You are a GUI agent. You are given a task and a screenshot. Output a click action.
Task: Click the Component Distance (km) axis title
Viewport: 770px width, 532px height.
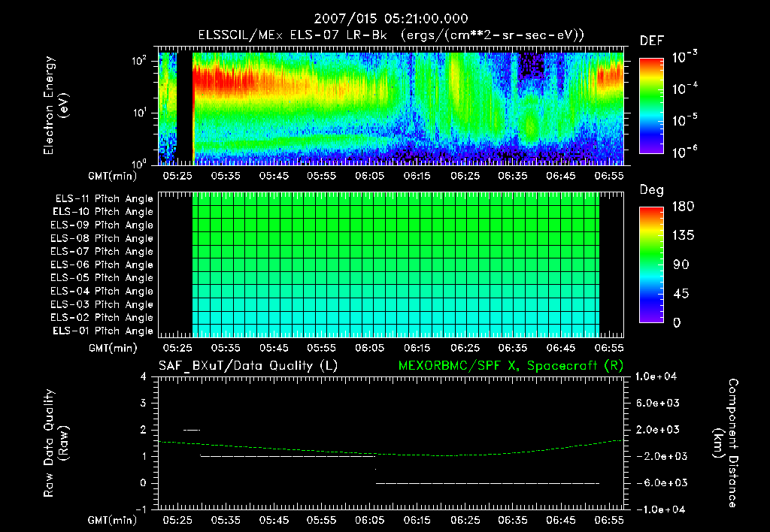tap(726, 443)
